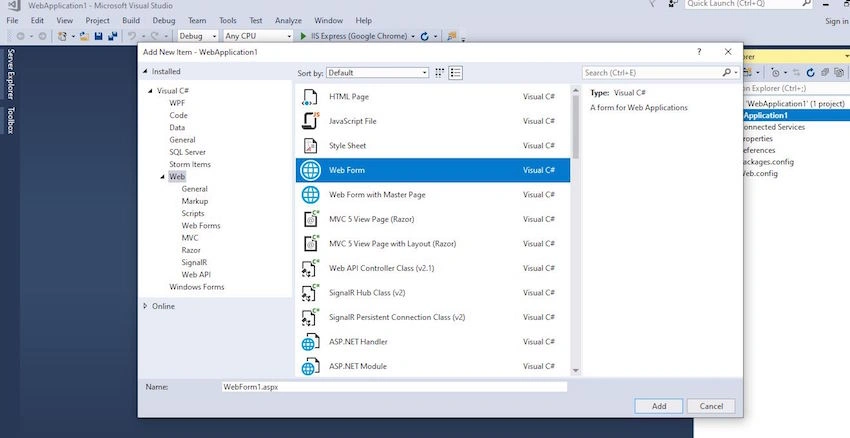Screen dimensions: 850x438
Task: Select the HTML Page template icon
Action: (x=310, y=96)
